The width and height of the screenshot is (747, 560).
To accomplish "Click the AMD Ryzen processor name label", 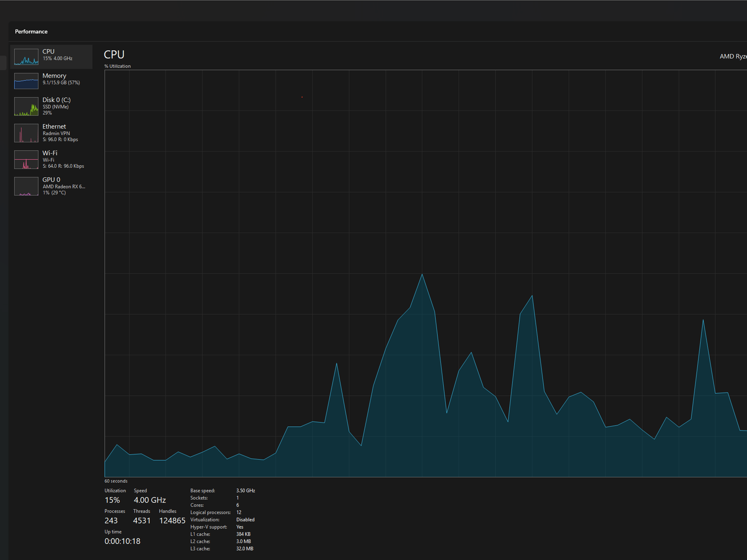I will 733,57.
